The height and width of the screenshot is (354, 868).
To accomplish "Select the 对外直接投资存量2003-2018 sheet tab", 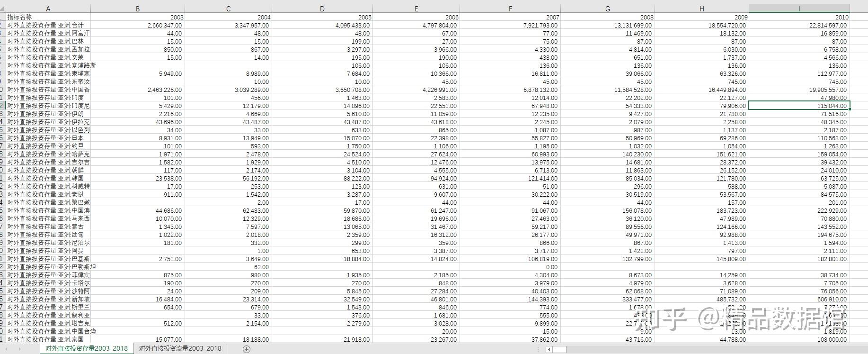I will tap(86, 348).
